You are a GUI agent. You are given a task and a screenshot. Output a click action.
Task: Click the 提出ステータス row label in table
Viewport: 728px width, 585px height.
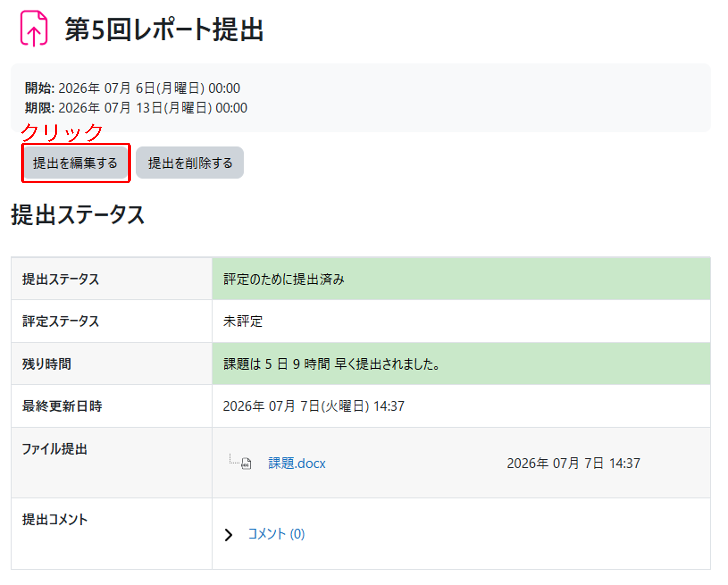click(x=61, y=280)
